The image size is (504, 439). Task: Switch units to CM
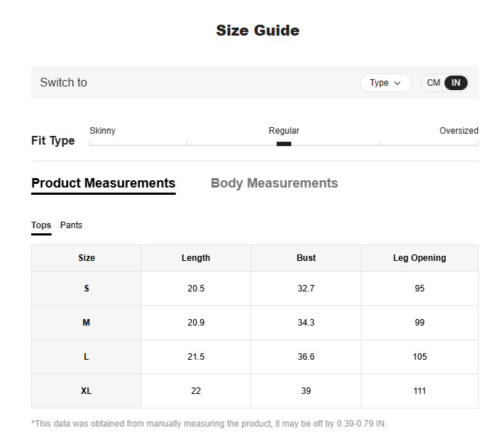(434, 83)
